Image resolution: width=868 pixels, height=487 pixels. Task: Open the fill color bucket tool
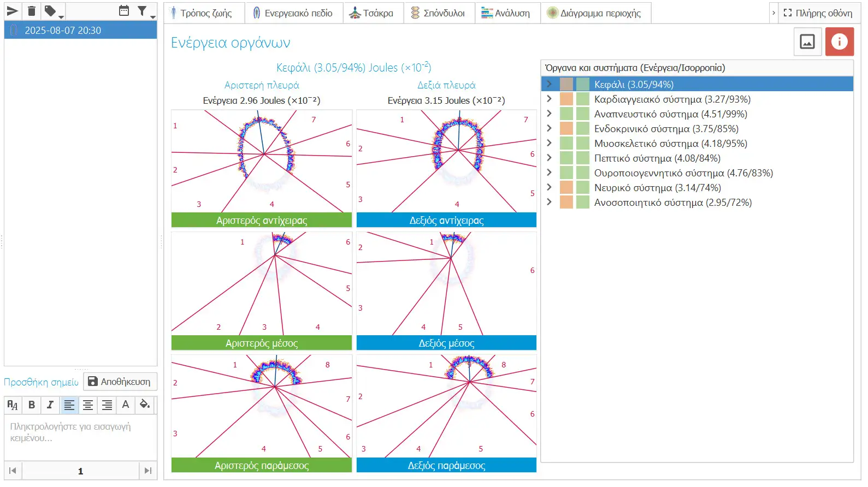click(x=145, y=405)
